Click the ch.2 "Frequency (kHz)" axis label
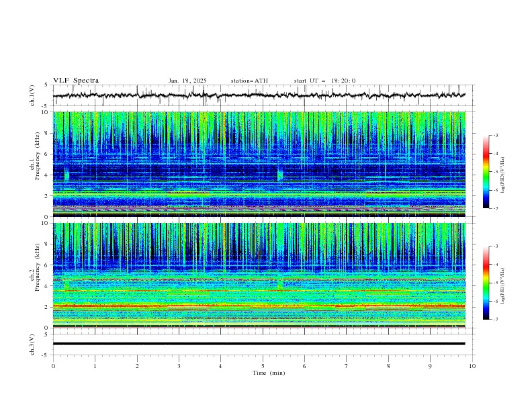 (37, 267)
